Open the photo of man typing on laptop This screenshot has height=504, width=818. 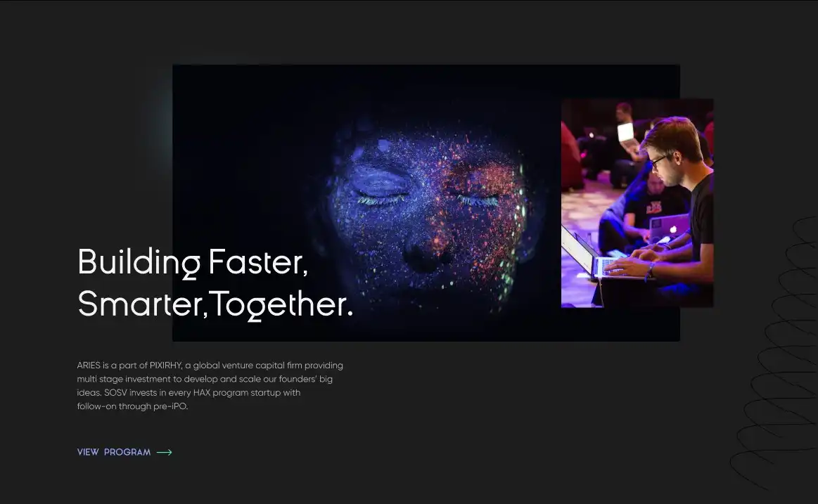pyautogui.click(x=637, y=202)
